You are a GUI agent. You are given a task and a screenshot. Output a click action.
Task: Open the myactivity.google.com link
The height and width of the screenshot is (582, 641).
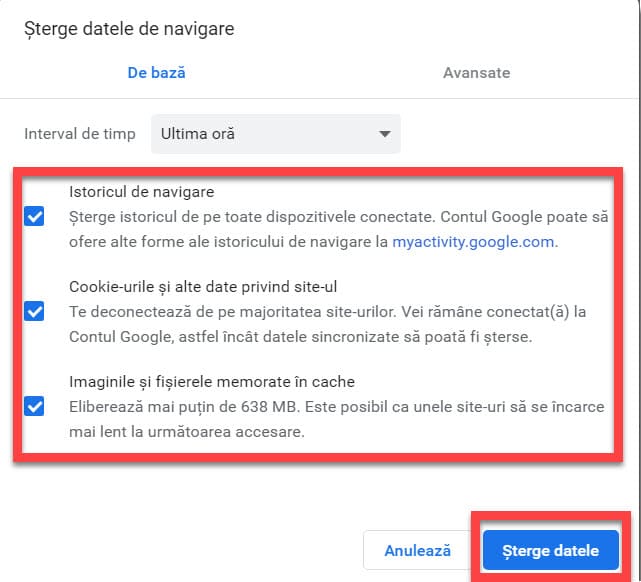[473, 241]
